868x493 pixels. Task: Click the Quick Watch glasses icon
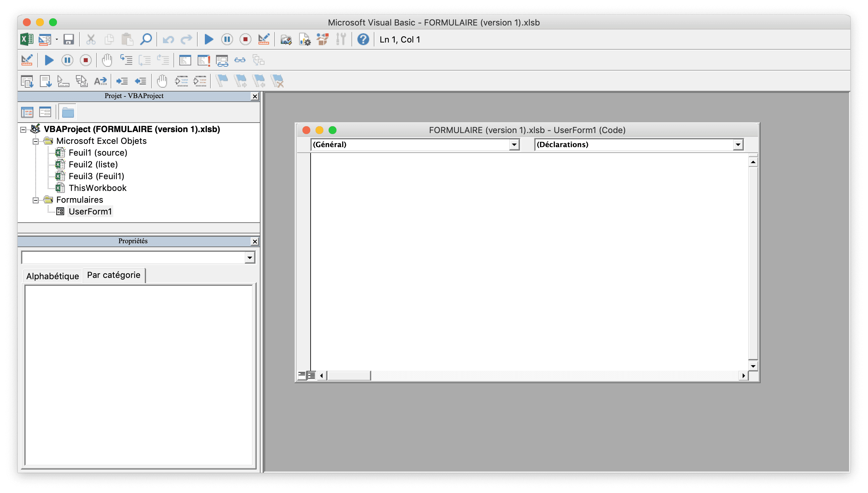pos(240,60)
